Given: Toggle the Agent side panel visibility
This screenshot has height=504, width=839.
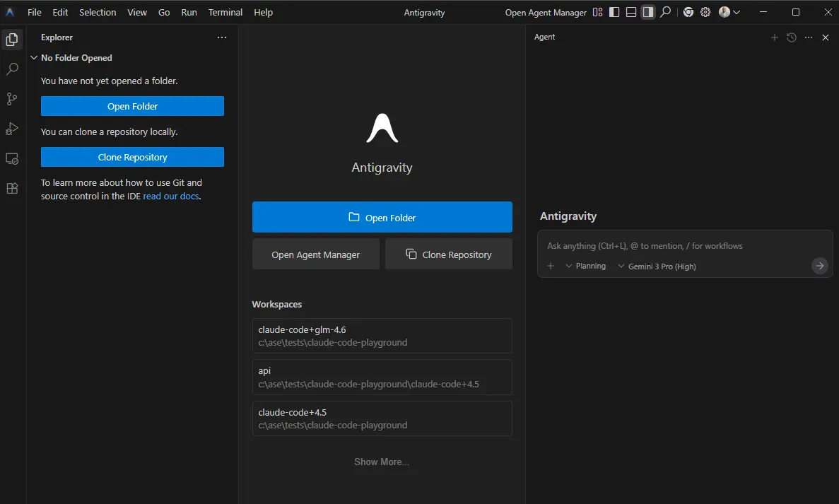Looking at the screenshot, I should (648, 12).
